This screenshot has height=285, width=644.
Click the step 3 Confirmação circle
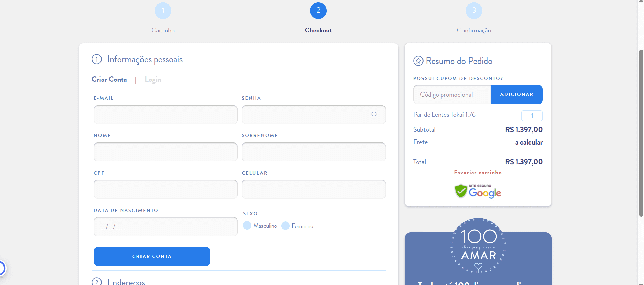[x=474, y=11]
